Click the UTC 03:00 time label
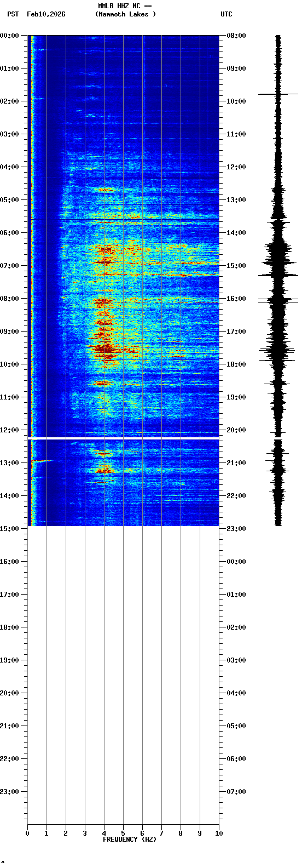Image resolution: width=302 pixels, height=868 pixels. coord(236,660)
